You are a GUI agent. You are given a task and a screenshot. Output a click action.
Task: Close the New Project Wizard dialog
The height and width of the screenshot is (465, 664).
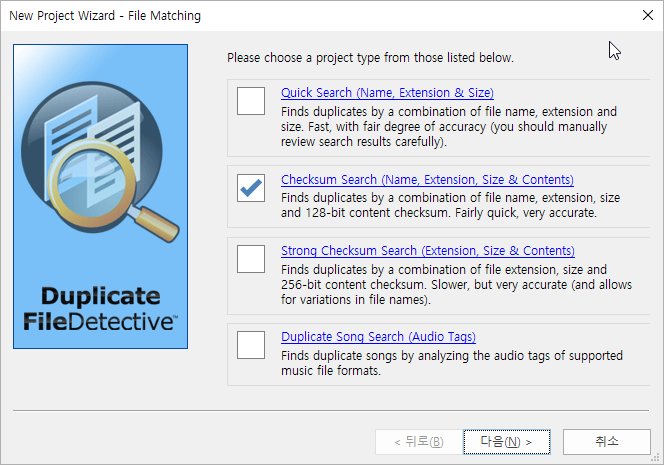pyautogui.click(x=647, y=15)
